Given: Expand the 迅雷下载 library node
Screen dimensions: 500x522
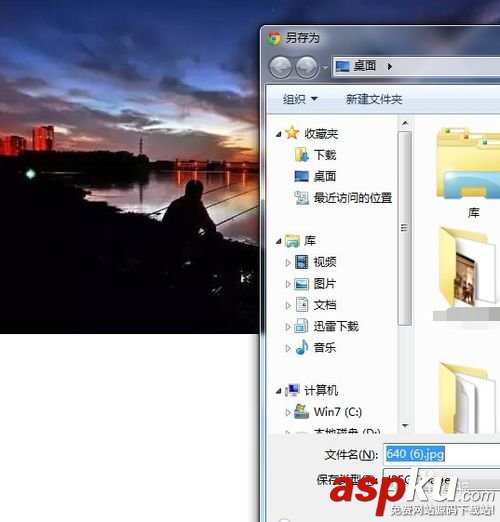Looking at the screenshot, I should (288, 327).
